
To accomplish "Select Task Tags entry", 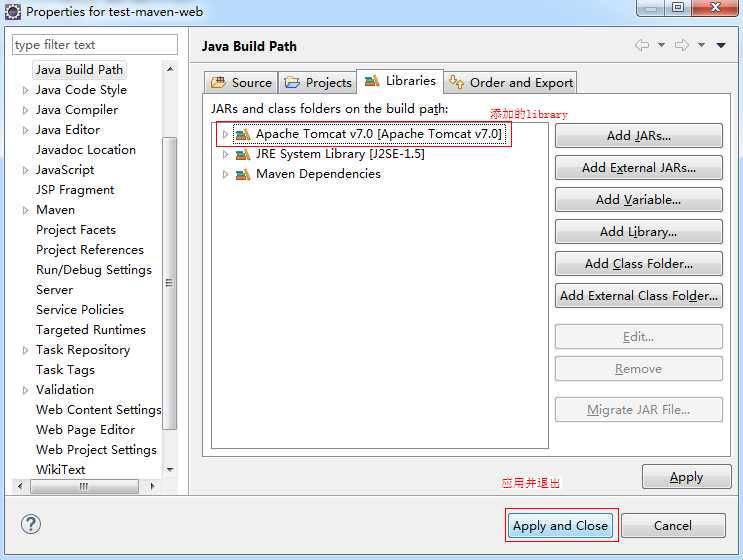I will coord(65,370).
